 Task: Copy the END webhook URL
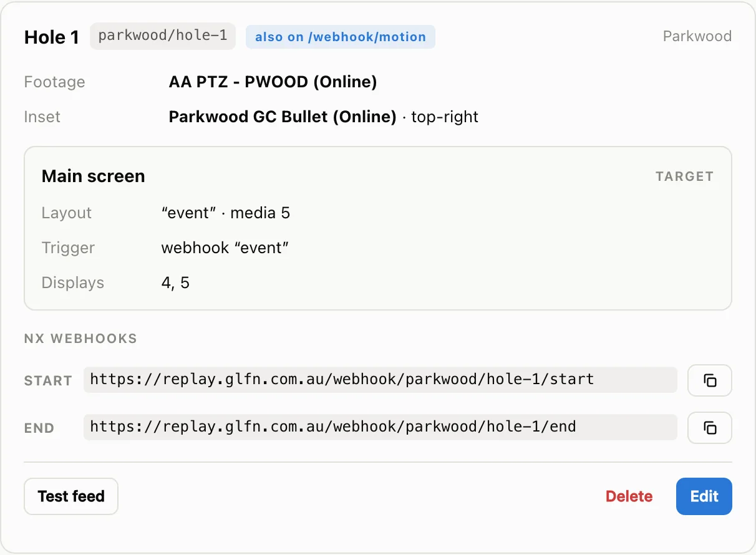point(709,428)
